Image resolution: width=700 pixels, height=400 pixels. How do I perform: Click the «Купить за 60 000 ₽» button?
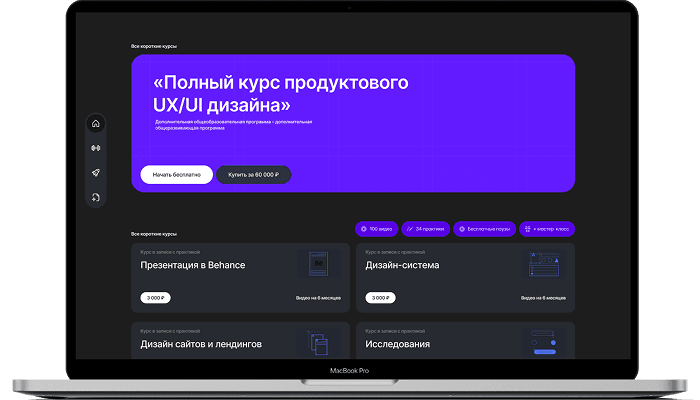[x=254, y=175]
